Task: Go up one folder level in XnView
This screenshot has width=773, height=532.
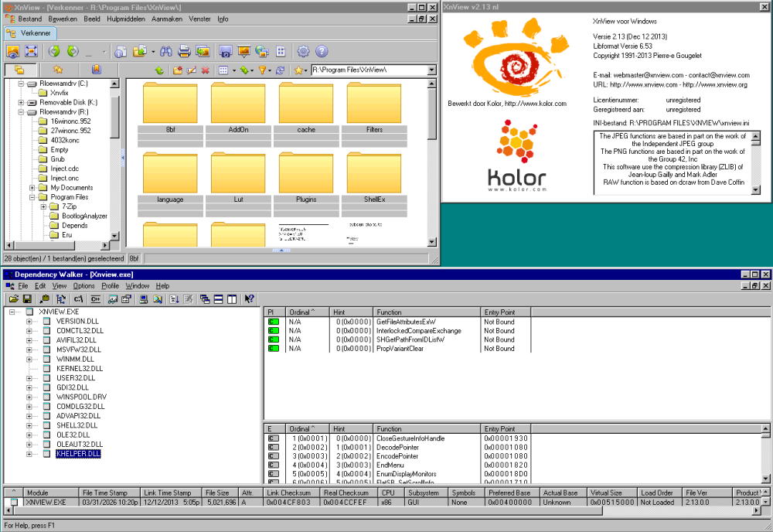Action: point(159,70)
